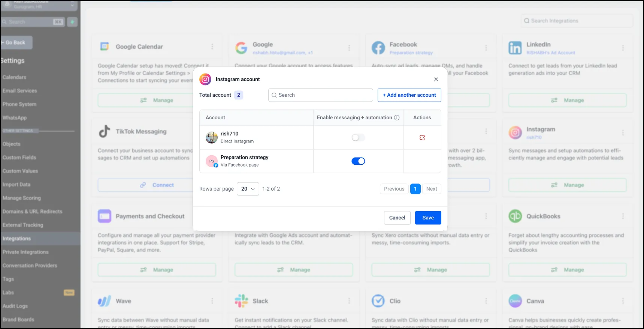Click the Instagram card logo icon
This screenshot has width=644, height=329.
tap(515, 132)
